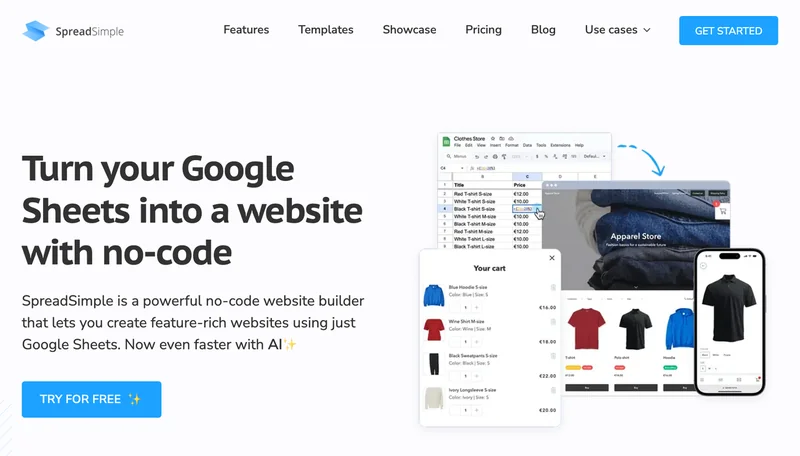Go to the Showcase page

pos(409,30)
